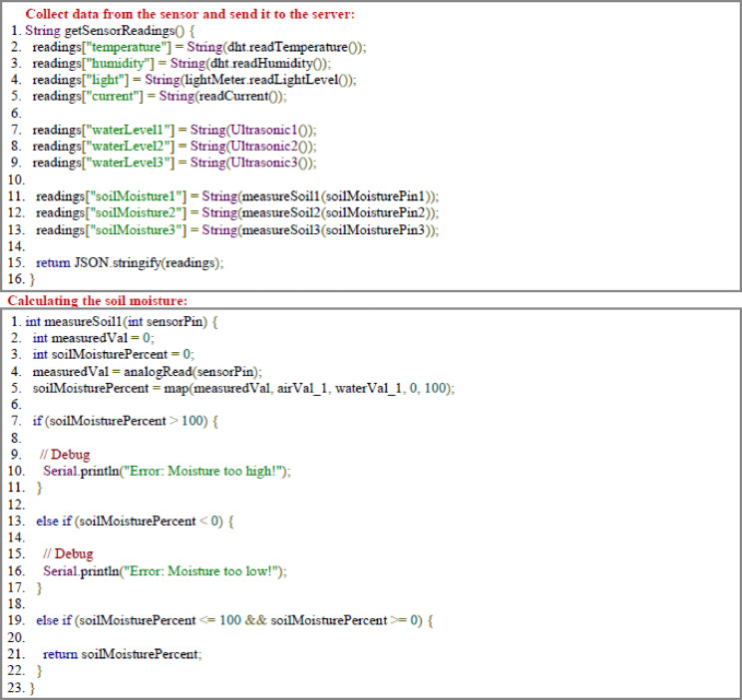The width and height of the screenshot is (742, 700).
Task: Click the 'if (soilMoisturePercent > 100)' condition
Action: click(x=125, y=421)
